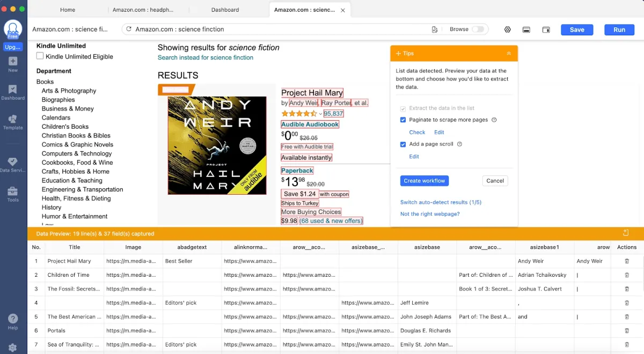Switch to the Dashboard tab
The image size is (644, 354).
(225, 10)
